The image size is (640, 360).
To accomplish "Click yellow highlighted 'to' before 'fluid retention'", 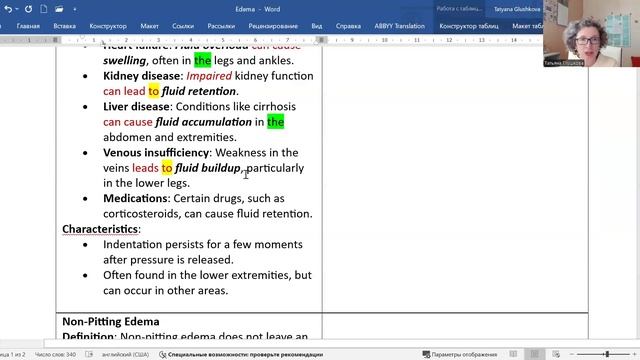I will pos(153,91).
